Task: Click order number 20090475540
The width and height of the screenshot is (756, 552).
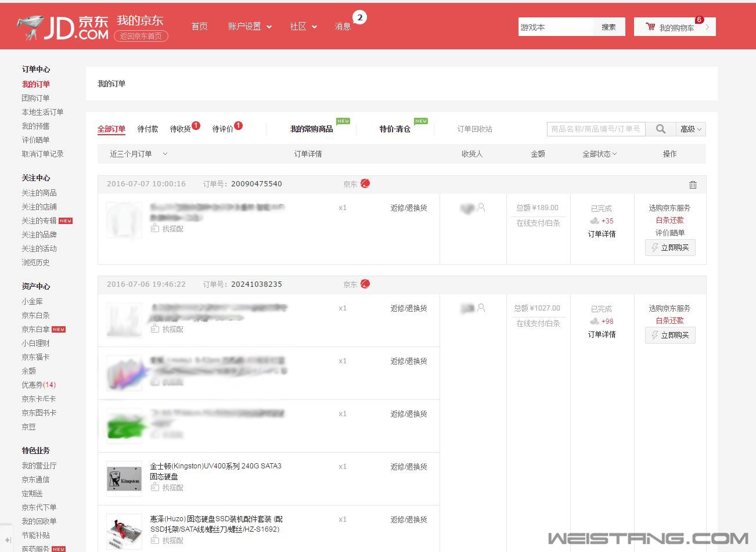Action: pyautogui.click(x=257, y=184)
